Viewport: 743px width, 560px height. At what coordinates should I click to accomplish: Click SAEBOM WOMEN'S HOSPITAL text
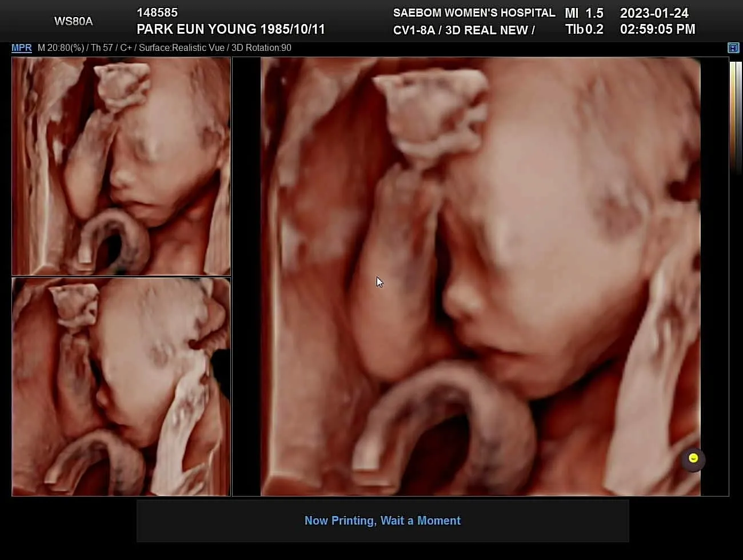(474, 13)
